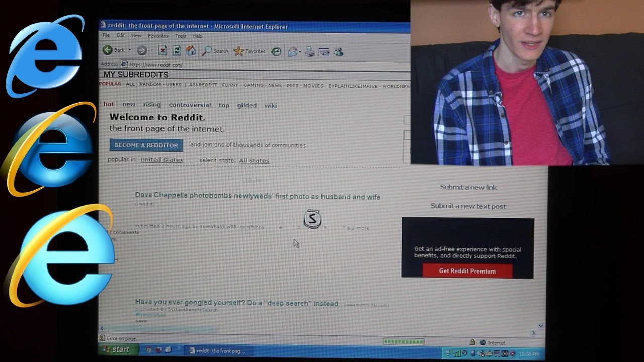The height and width of the screenshot is (362, 644).
Task: Open the Favorites menu
Action: 158,36
